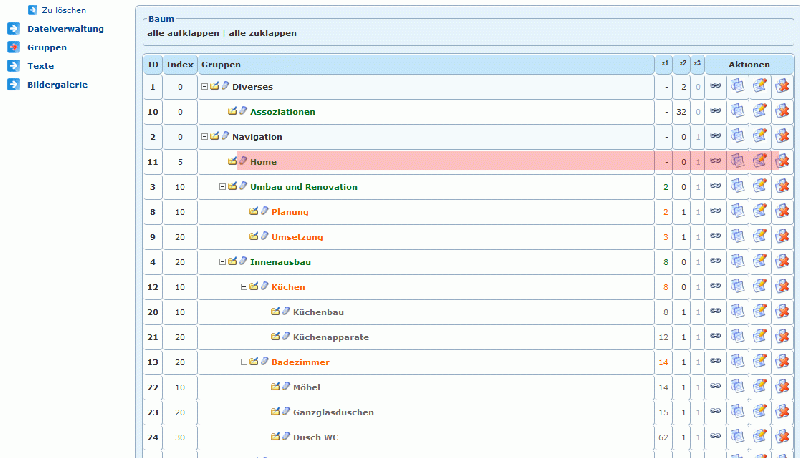Collapse the Innenausbau tree node
Viewport: 800px width, 458px height.
[222, 262]
